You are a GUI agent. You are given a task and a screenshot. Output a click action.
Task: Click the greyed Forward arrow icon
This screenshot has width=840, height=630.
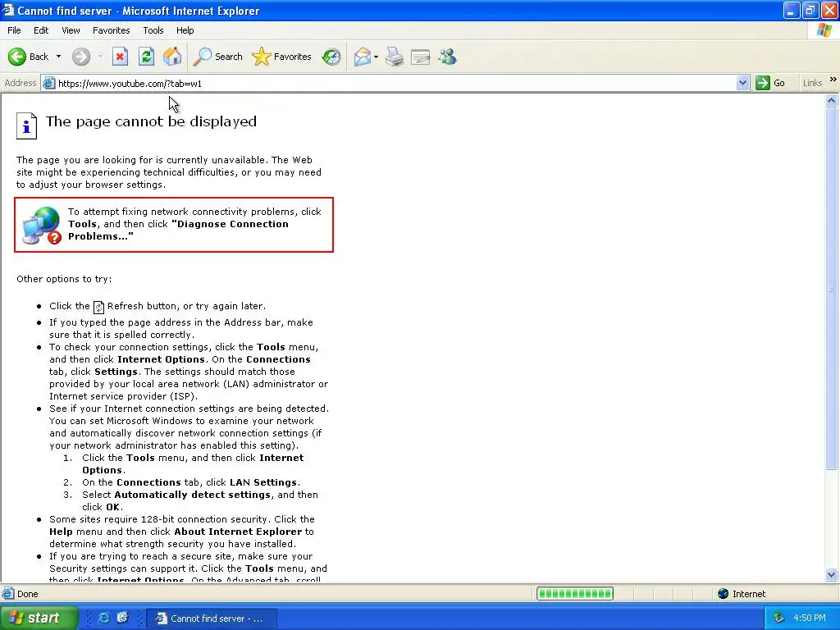(81, 57)
